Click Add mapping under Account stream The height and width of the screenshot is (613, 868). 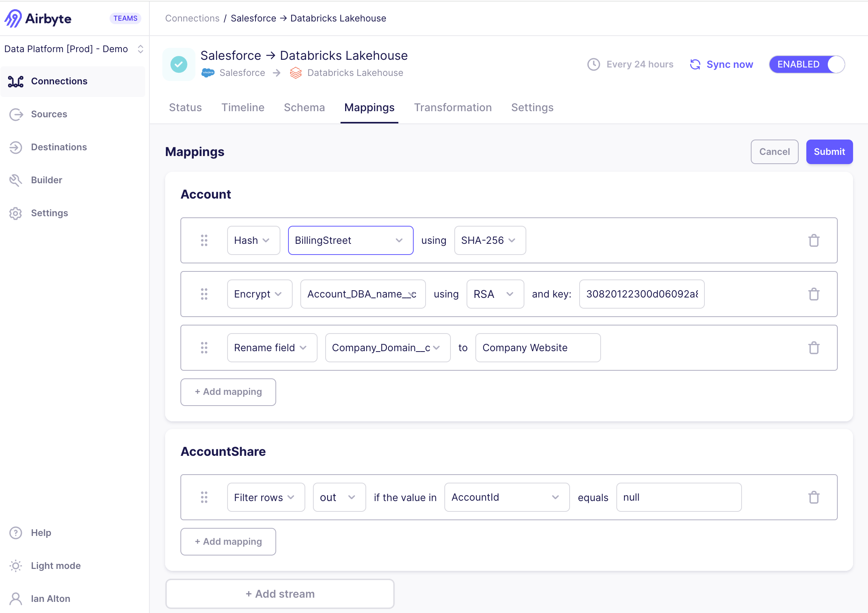228,391
